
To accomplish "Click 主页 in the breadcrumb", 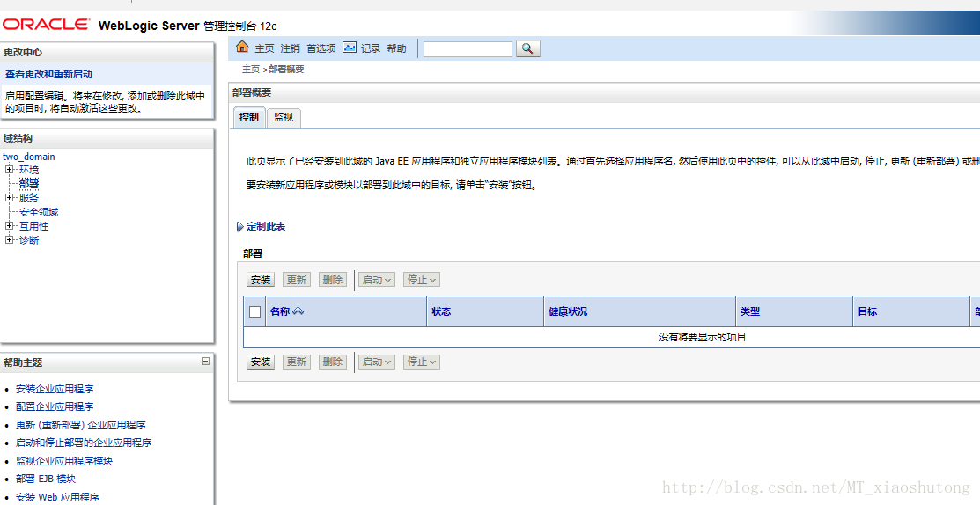I will (251, 70).
